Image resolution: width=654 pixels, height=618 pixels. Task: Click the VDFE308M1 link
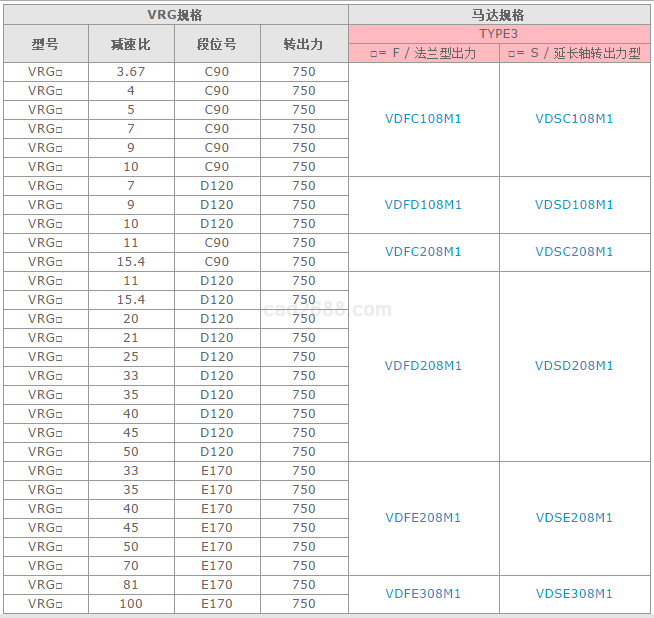(x=423, y=594)
